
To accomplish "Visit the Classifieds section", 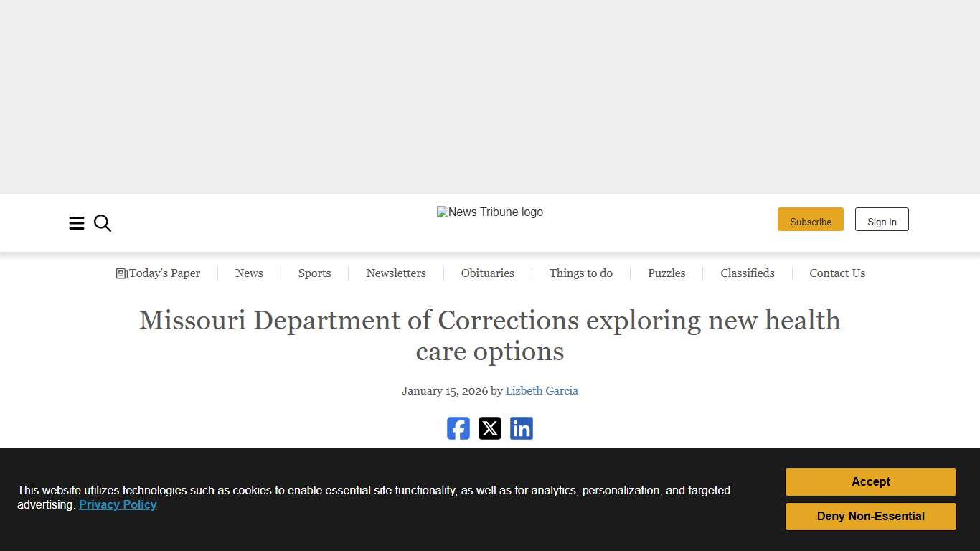I will tap(747, 273).
